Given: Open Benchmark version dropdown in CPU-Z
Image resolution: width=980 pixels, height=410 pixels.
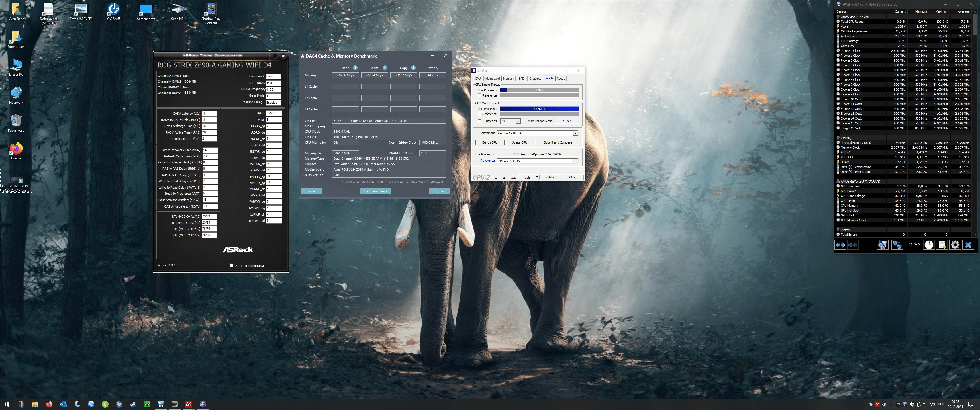Looking at the screenshot, I should pyautogui.click(x=575, y=133).
